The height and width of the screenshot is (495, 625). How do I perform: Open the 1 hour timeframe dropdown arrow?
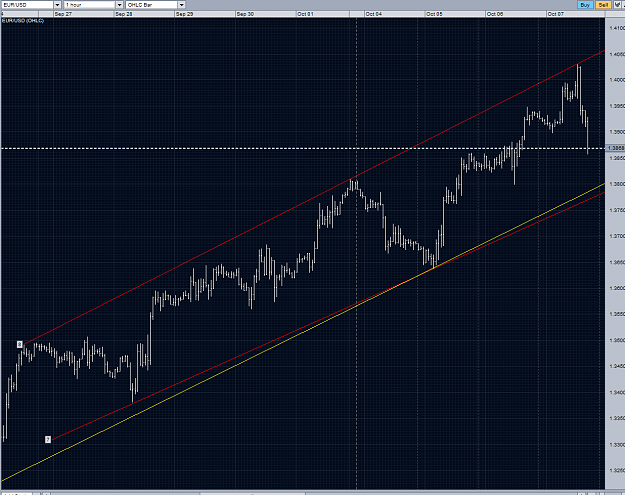coord(119,5)
